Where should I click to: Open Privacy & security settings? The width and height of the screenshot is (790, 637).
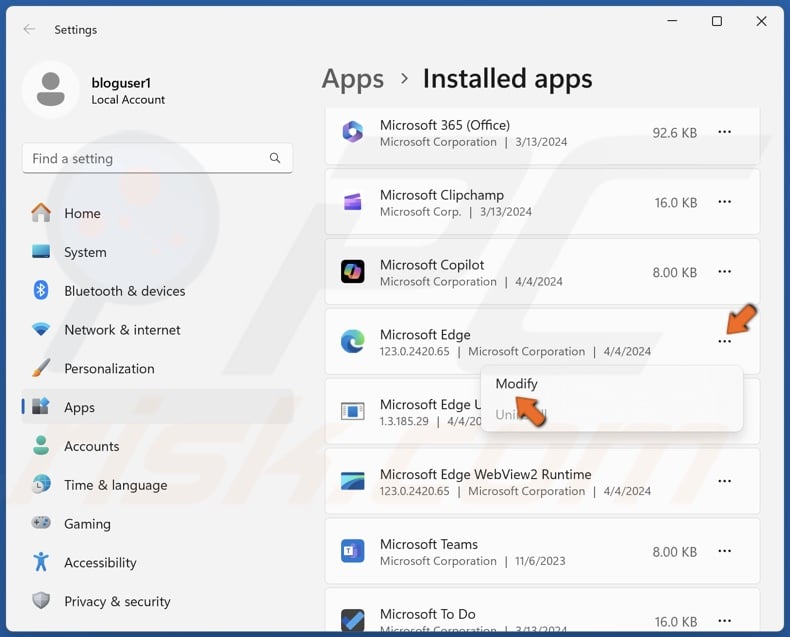(x=117, y=601)
